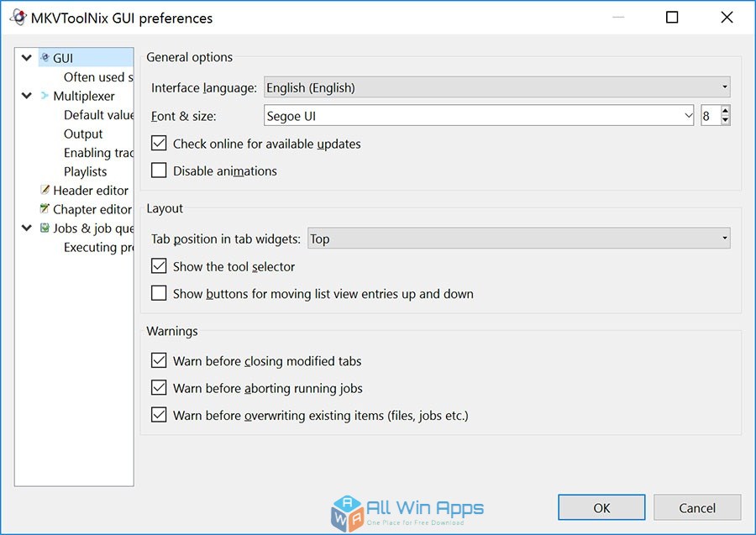Toggle Warn before overwriting existing items
The height and width of the screenshot is (535, 756).
159,415
